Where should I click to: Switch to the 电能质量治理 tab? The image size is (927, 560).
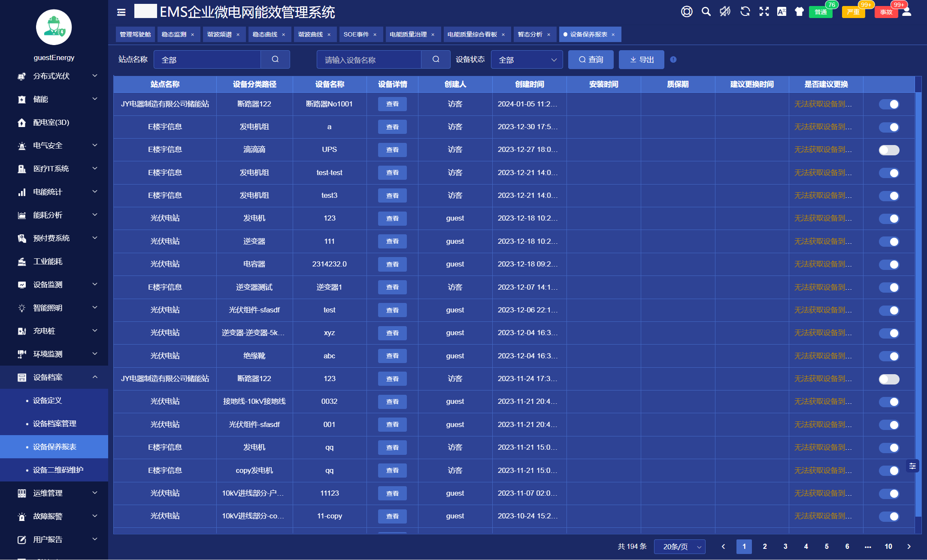[408, 34]
